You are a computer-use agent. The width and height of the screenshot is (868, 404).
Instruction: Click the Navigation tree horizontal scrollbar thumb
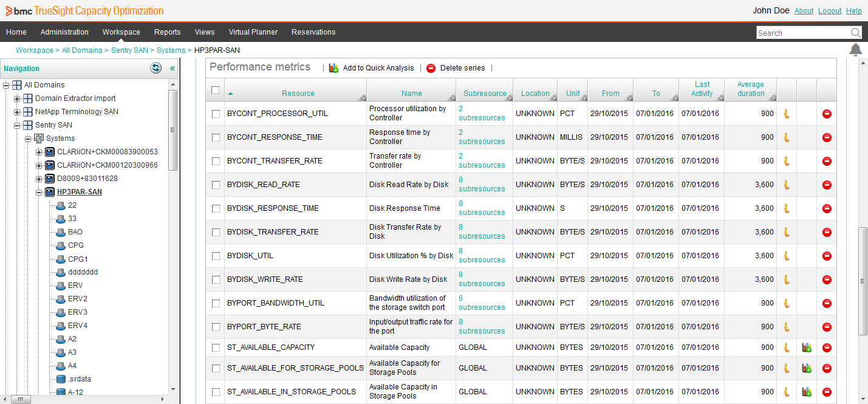click(19, 399)
